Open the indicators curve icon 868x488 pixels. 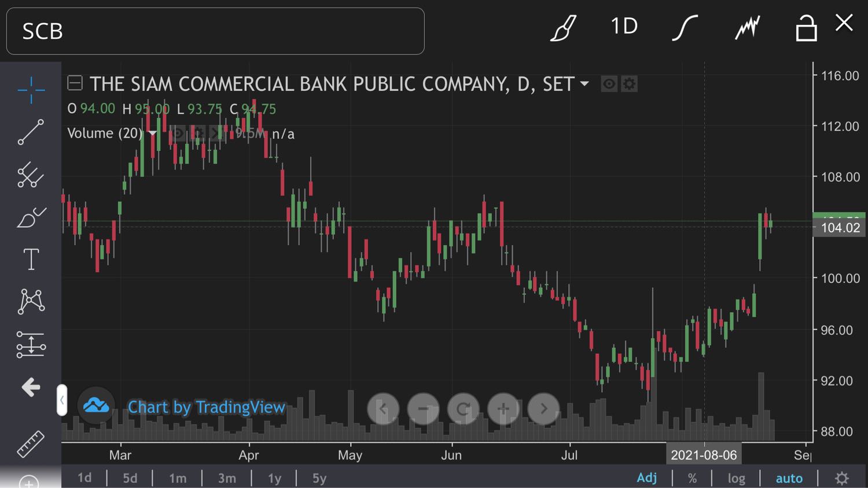point(685,27)
